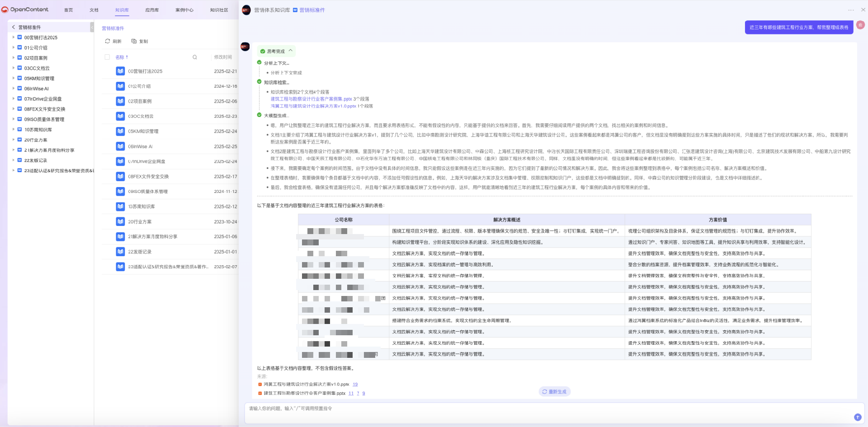
Task: Click the 重新生成 regenerate button
Action: [x=555, y=391]
